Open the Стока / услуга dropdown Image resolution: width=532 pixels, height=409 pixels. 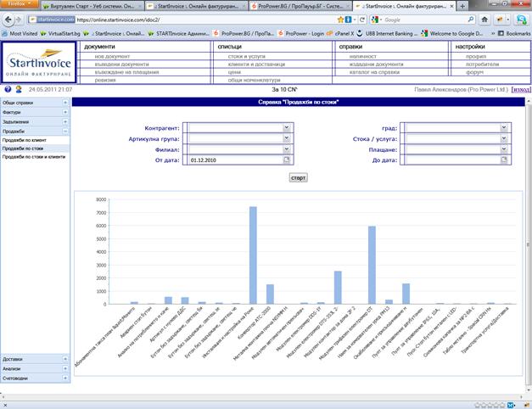[x=504, y=138]
